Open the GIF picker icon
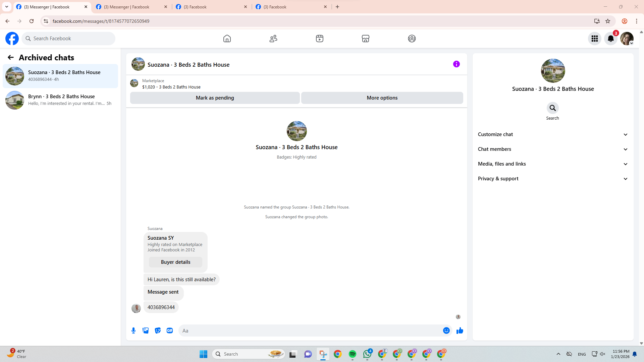 pos(170,330)
